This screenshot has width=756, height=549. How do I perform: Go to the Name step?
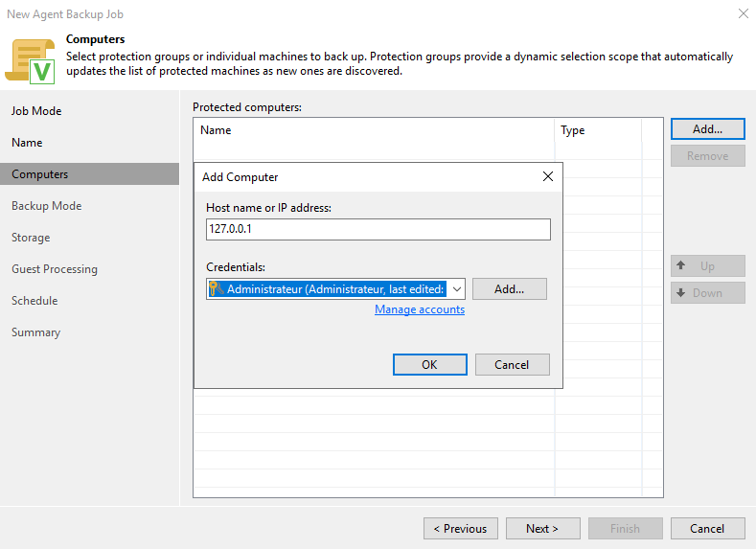point(27,143)
